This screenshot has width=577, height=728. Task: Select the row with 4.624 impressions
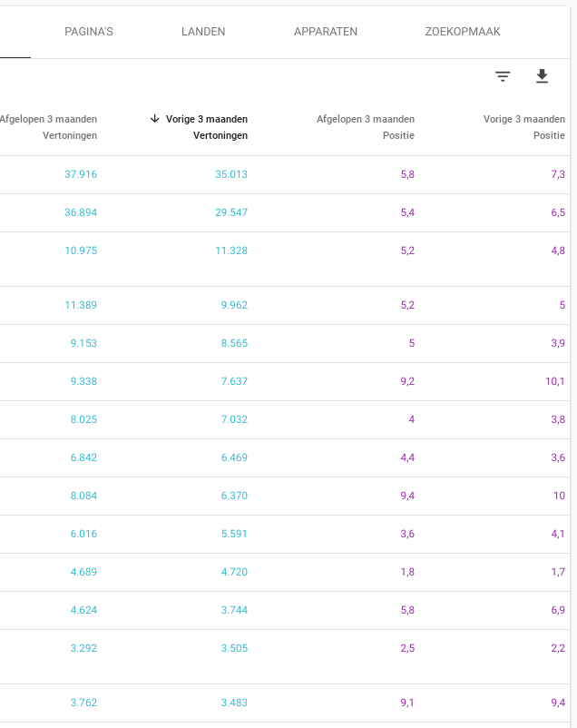(285, 610)
